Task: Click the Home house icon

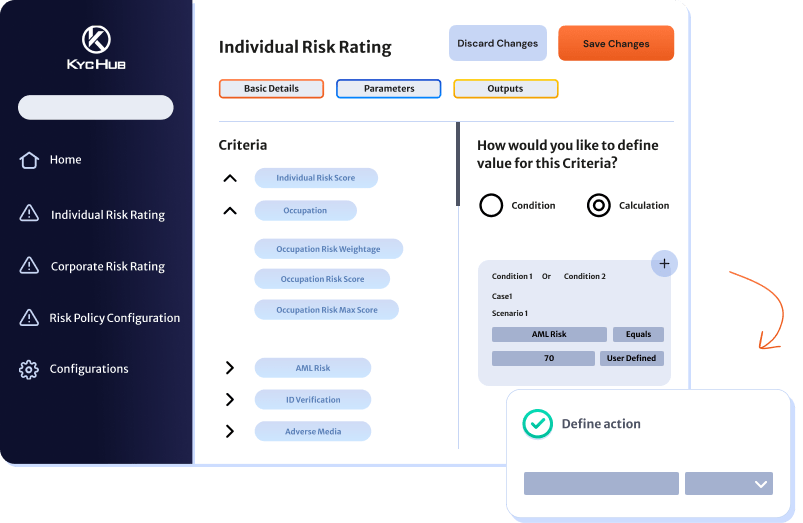Action: [29, 160]
